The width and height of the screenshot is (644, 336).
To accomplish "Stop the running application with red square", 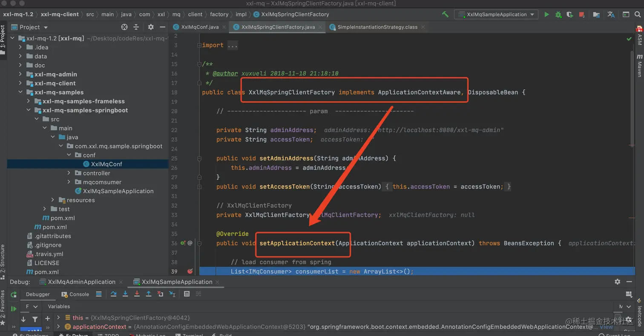I will (x=582, y=14).
